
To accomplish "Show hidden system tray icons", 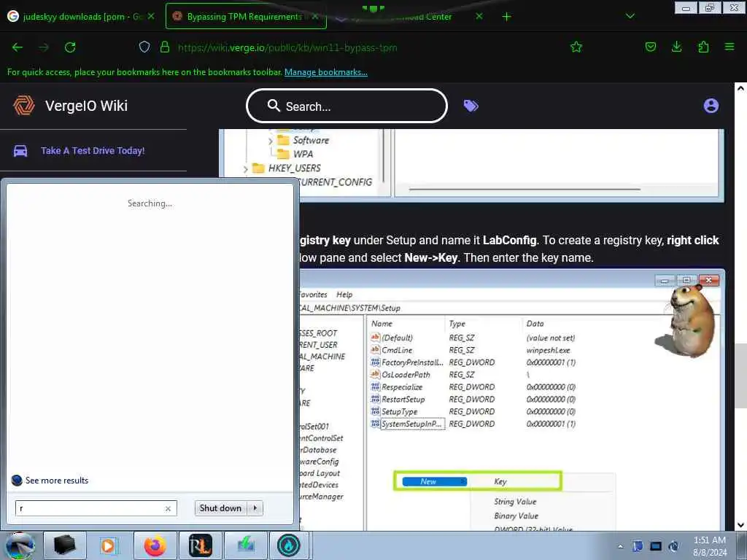I will (x=620, y=546).
